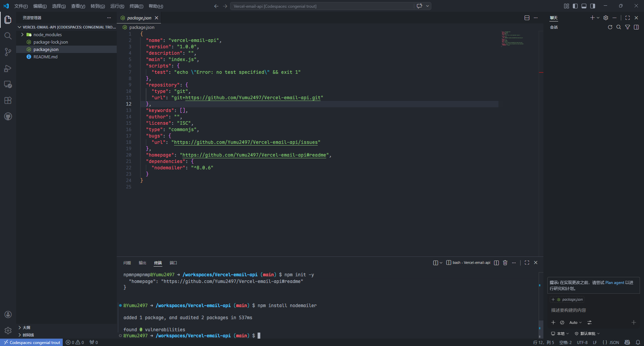Split the editor with the layout icon
The image size is (644, 346).
click(x=527, y=18)
